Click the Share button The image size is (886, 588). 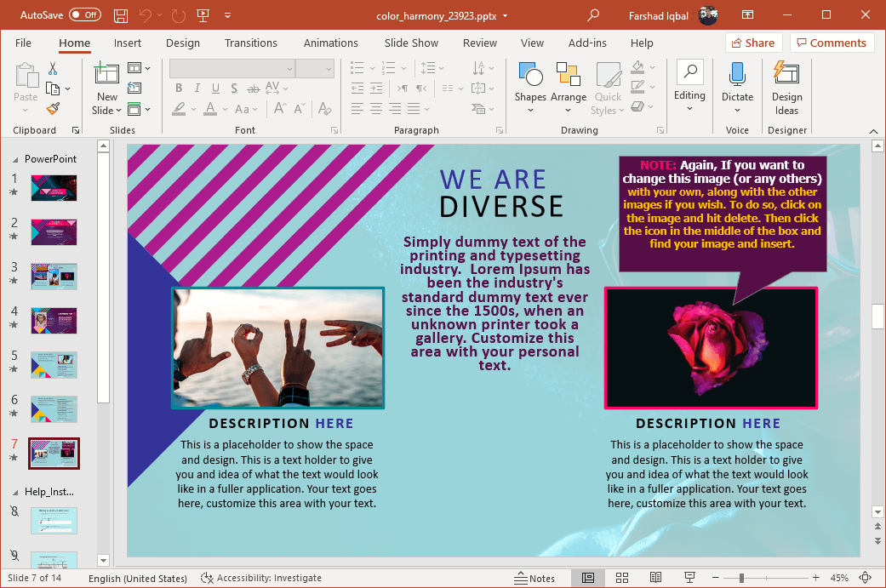[752, 43]
